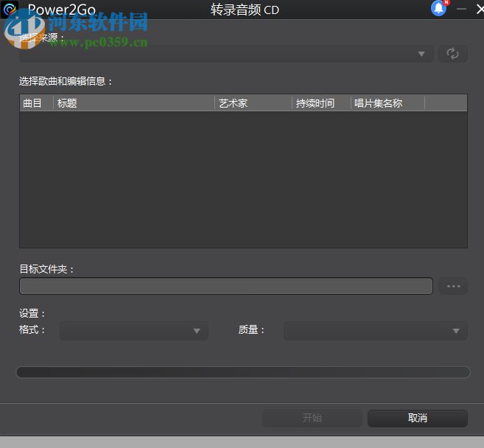
Task: Click the 目标文件夹 path input field
Action: point(226,286)
